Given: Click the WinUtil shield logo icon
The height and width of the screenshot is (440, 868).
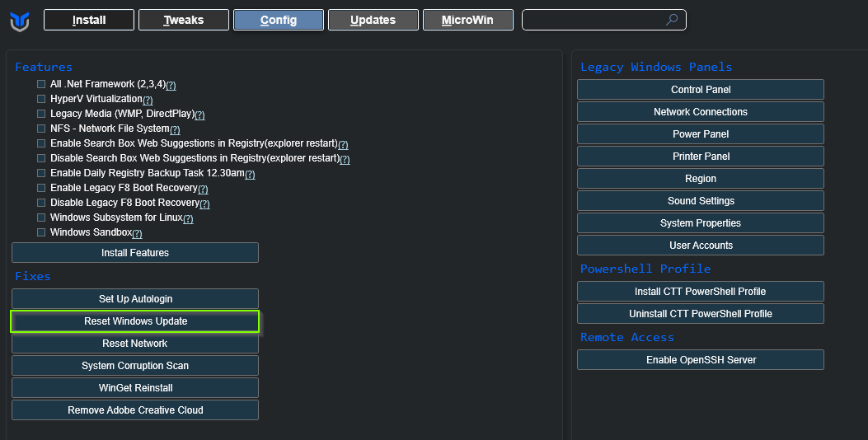Looking at the screenshot, I should coord(20,21).
